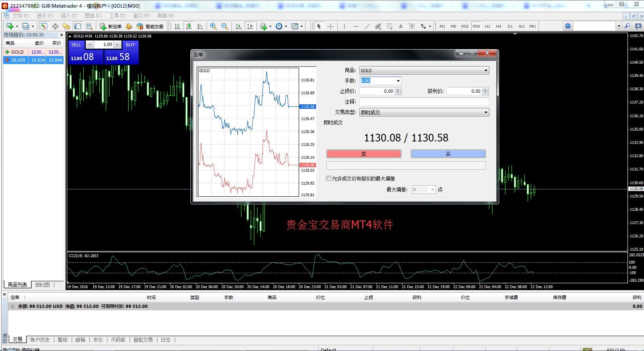
Task: Open the blue gear community icon
Action: (x=568, y=26)
